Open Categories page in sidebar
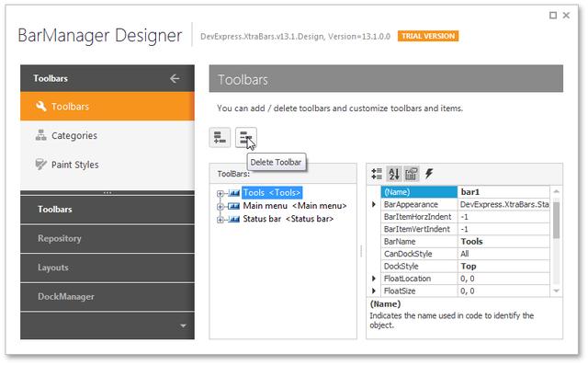588x365 pixels. tap(107, 135)
